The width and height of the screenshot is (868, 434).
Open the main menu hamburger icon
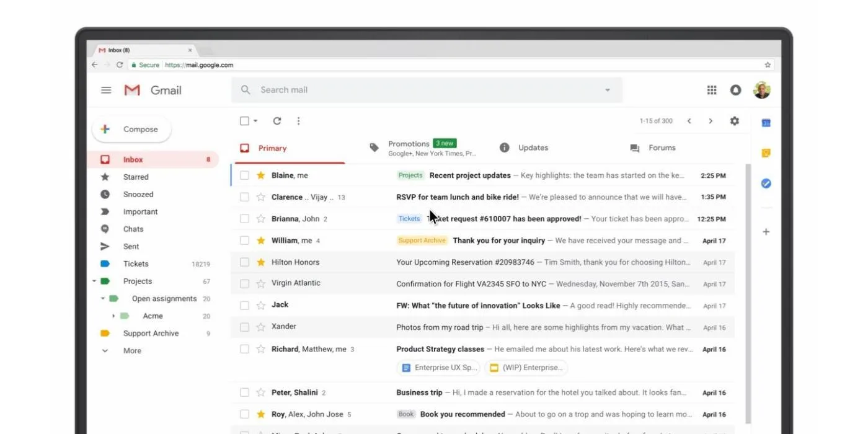(106, 90)
